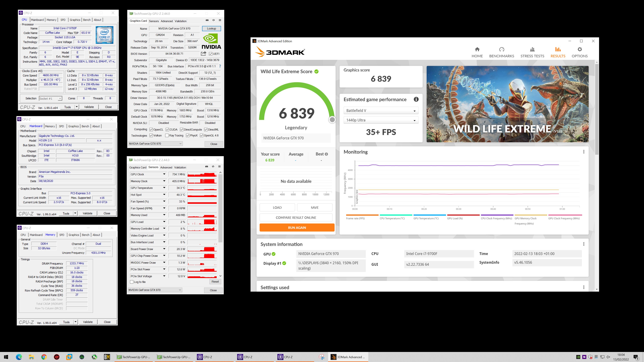Viewport: 644px width, 362px height.
Task: Open the Tools dropdown arrow in CPU-Z CPU window
Action: point(76,107)
